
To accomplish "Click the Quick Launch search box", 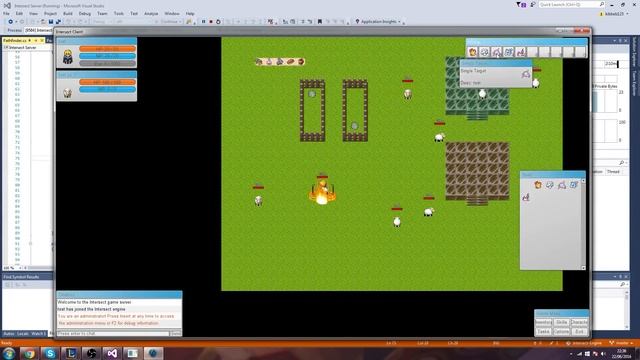I will coord(571,4).
